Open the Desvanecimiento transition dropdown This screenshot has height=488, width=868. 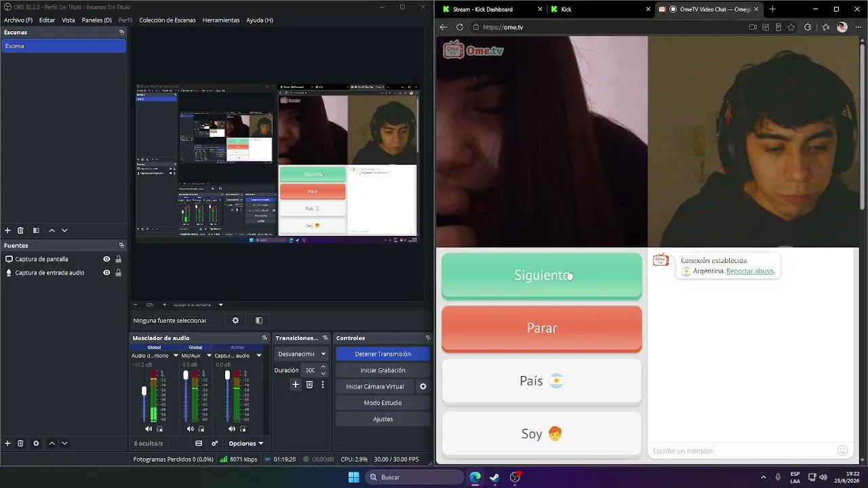(x=302, y=354)
